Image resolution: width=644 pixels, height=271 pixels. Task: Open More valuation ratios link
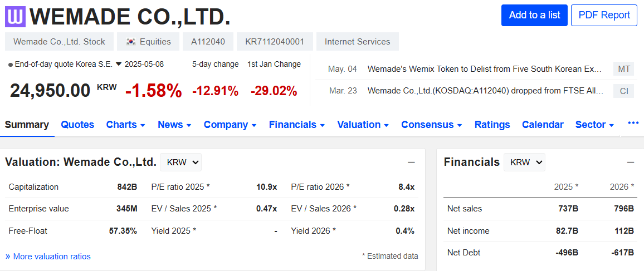pyautogui.click(x=48, y=257)
